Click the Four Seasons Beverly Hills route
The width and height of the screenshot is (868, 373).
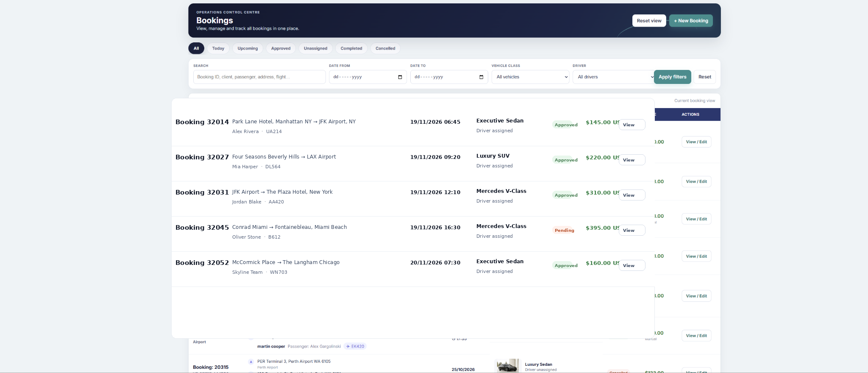click(284, 157)
